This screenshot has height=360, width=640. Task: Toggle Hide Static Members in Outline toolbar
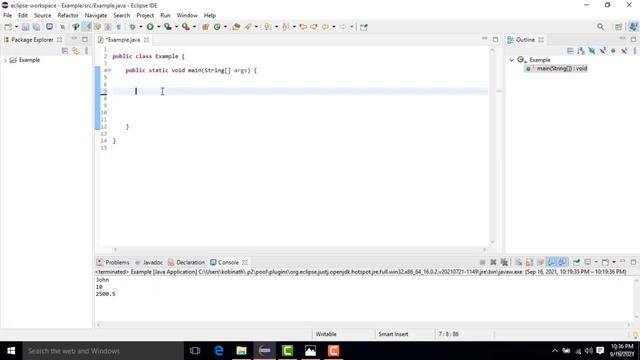602,51
